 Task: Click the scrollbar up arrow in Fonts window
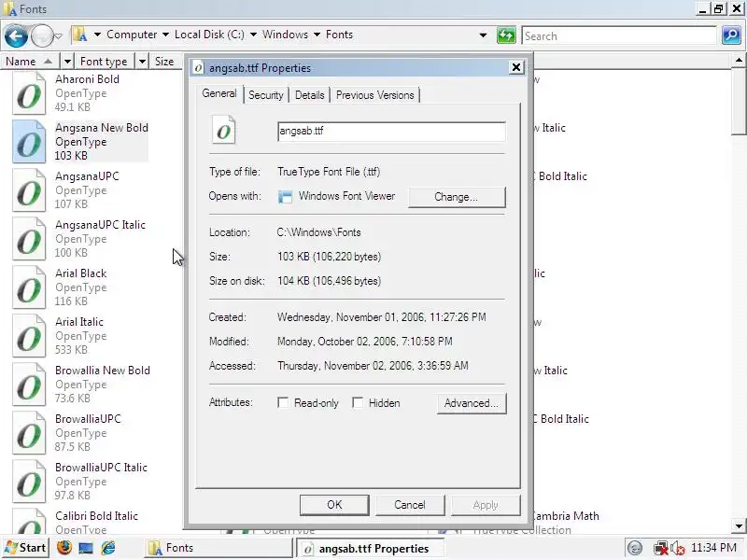tap(739, 60)
